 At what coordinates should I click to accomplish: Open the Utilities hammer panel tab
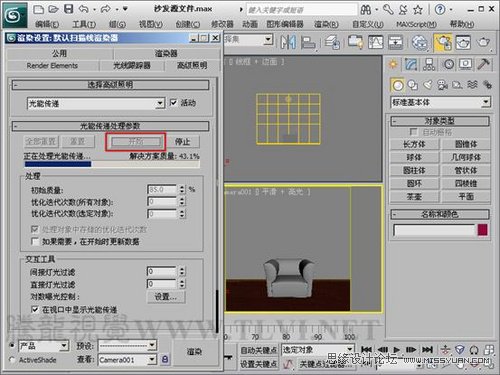pyautogui.click(x=483, y=64)
